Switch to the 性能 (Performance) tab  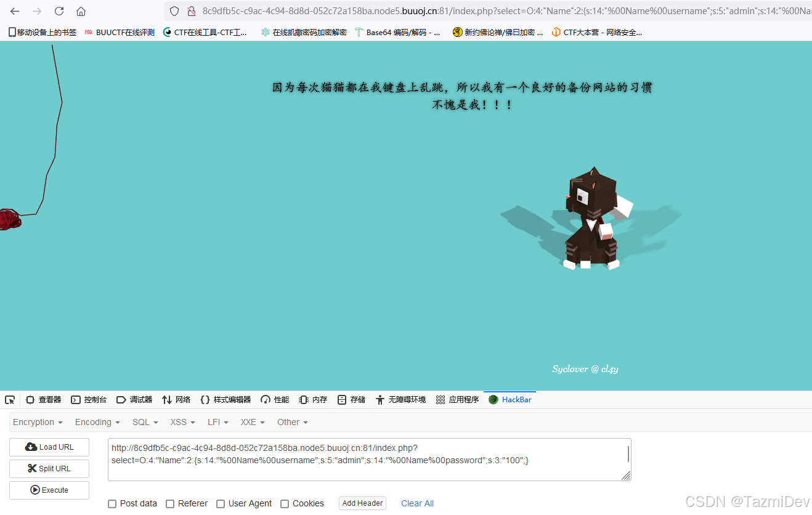tap(274, 399)
